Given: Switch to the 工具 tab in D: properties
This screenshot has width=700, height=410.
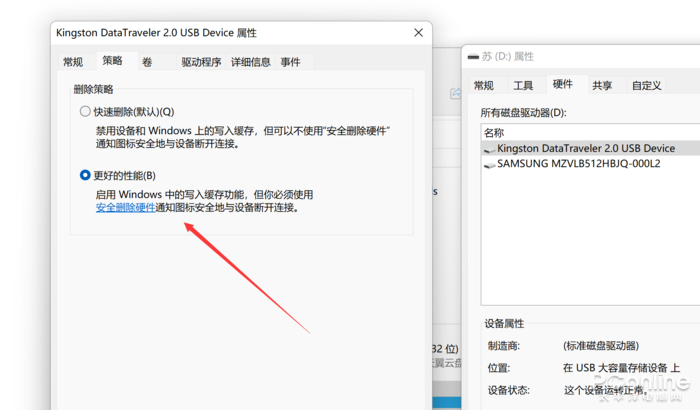Looking at the screenshot, I should click(x=523, y=85).
